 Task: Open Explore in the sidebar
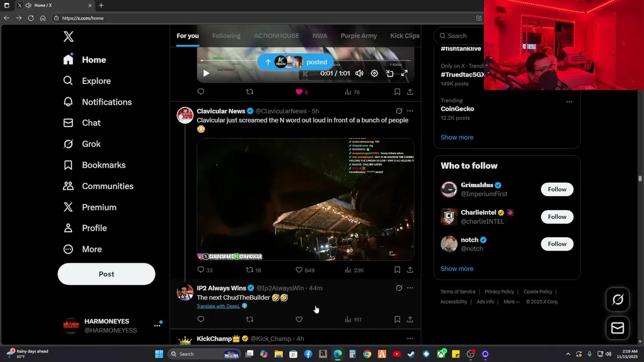(x=87, y=81)
